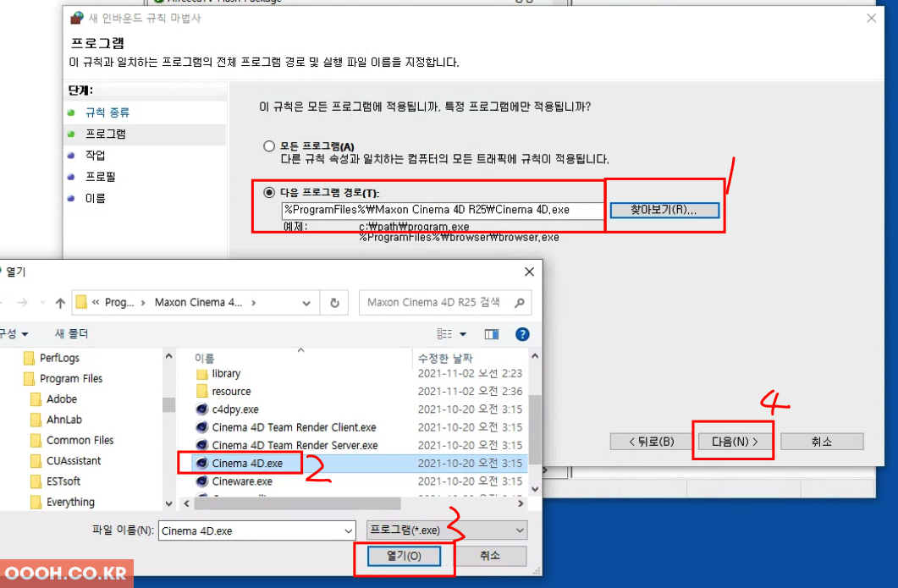The image size is (898, 588).
Task: Click the modified date of library folder
Action: click(470, 374)
